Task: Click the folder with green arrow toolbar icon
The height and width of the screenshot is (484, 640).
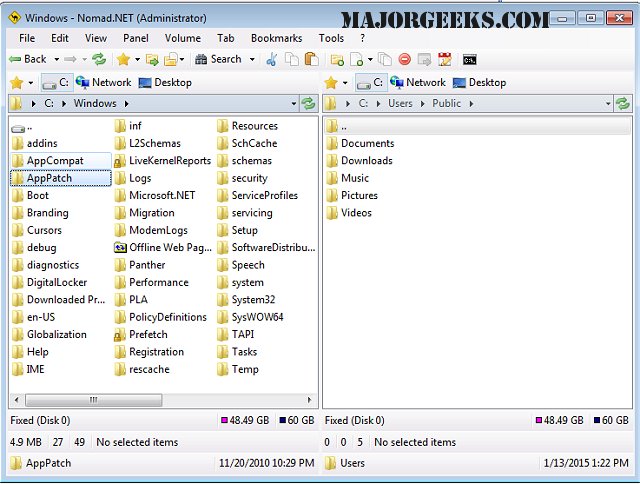Action: pyautogui.click(x=152, y=60)
